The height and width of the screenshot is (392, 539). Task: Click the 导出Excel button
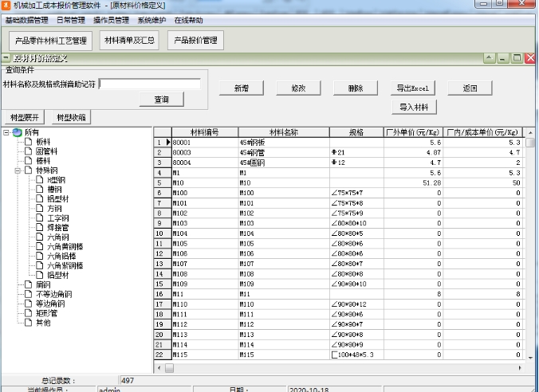(x=413, y=88)
